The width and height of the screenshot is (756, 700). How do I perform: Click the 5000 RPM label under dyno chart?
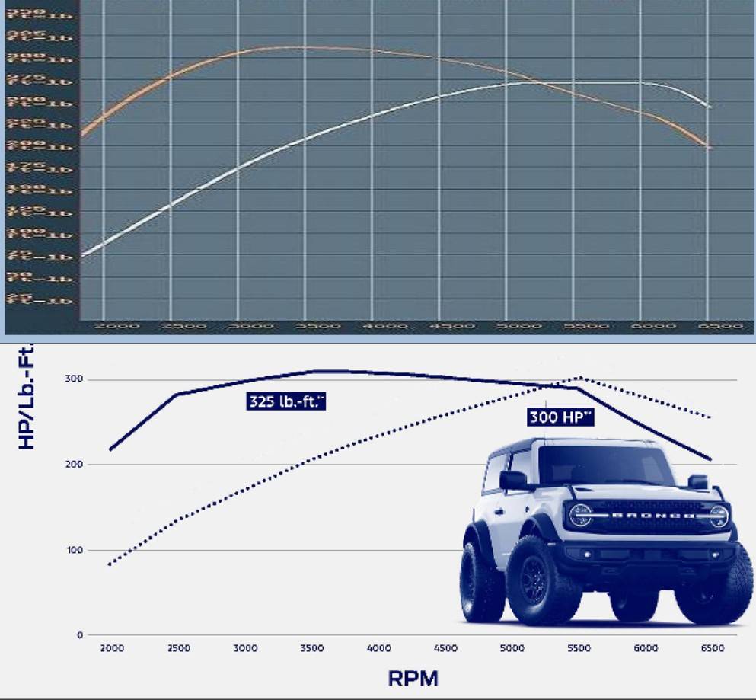pyautogui.click(x=519, y=326)
